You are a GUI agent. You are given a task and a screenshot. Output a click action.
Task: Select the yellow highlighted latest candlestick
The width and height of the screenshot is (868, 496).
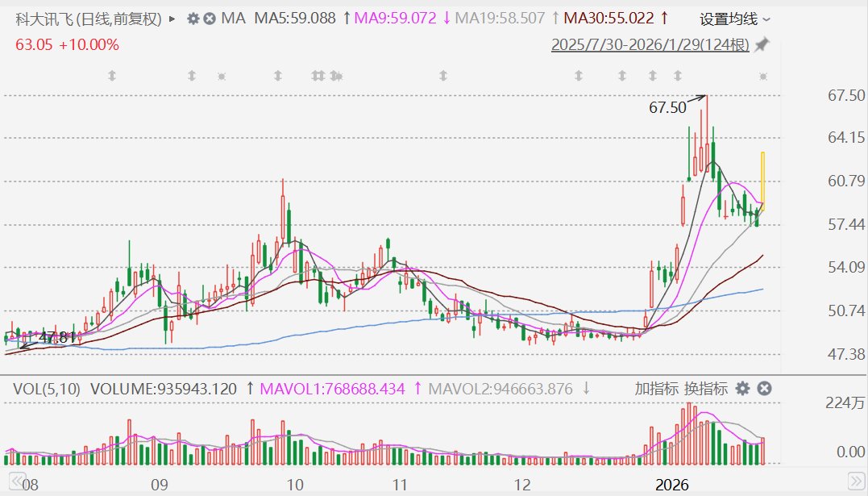pos(762,181)
